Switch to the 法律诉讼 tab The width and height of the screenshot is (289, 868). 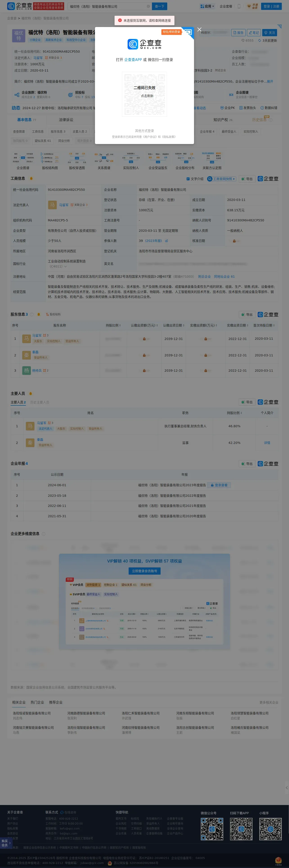click(x=66, y=120)
